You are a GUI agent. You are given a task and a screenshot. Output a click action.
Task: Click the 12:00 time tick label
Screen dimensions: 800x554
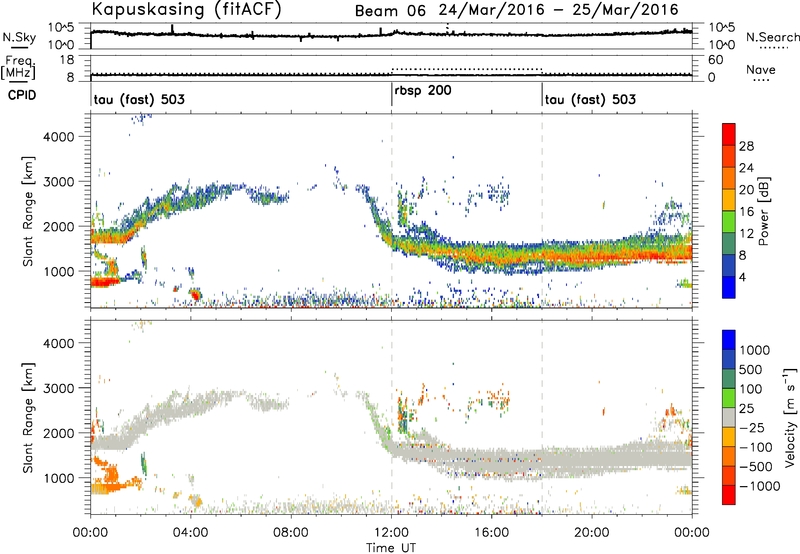(x=391, y=533)
